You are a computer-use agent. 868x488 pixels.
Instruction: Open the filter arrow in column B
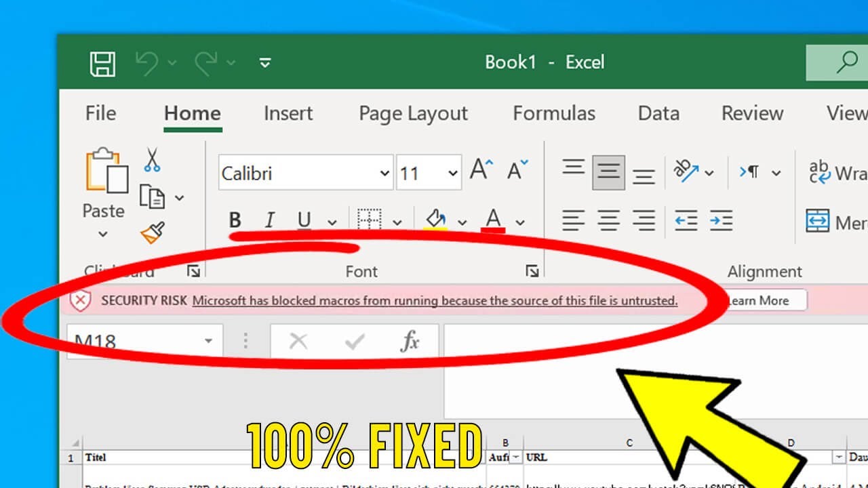[x=515, y=458]
